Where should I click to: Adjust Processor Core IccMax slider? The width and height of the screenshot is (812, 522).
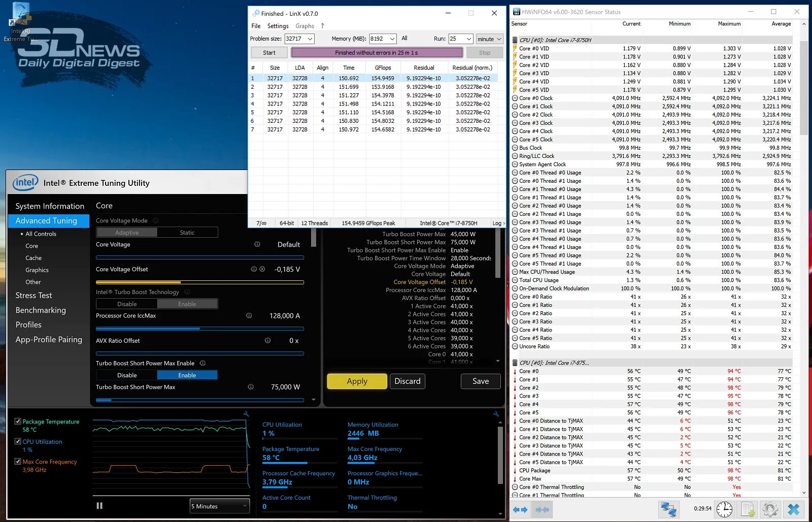[x=200, y=329]
